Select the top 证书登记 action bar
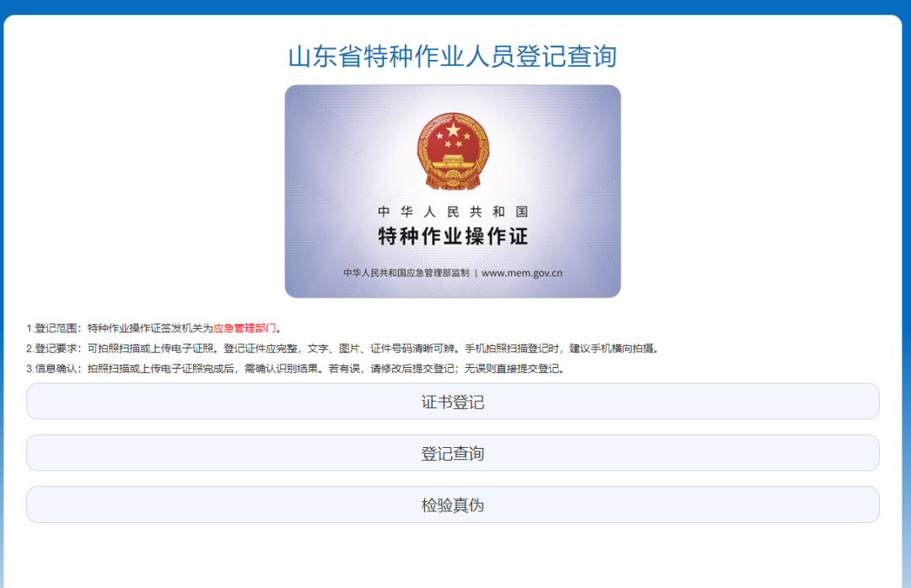The height and width of the screenshot is (588, 911). [454, 402]
